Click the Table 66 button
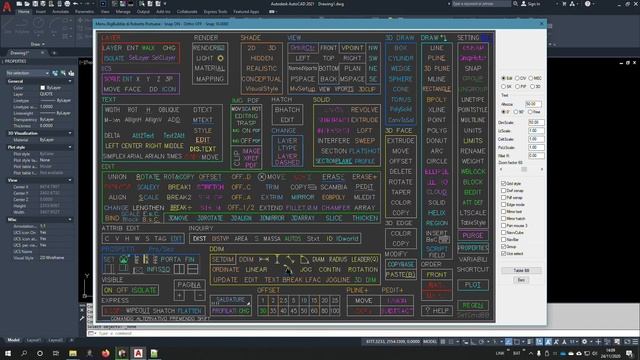Screen dimensions: 640x360 pyautogui.click(x=521, y=270)
